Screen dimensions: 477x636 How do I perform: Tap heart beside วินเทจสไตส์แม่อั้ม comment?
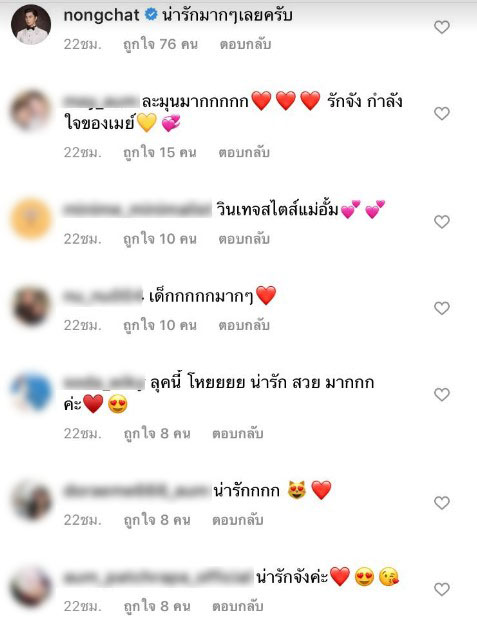pos(442,221)
